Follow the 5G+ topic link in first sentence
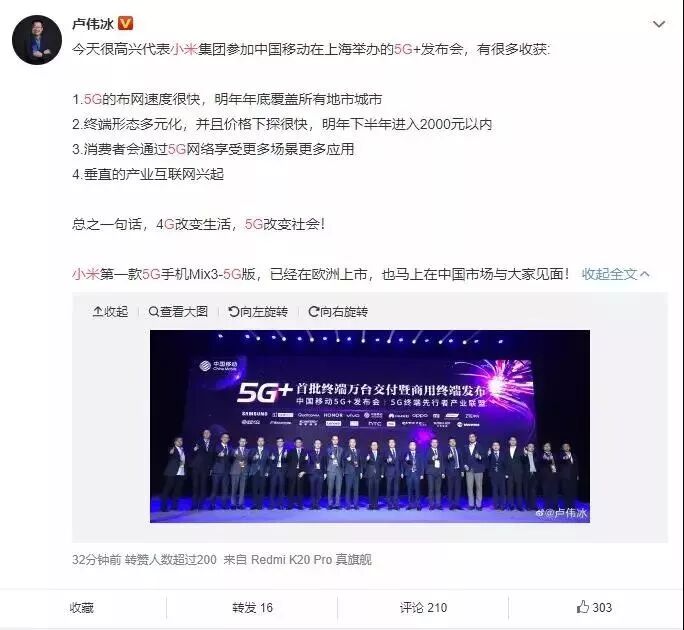The width and height of the screenshot is (684, 630). pos(407,49)
